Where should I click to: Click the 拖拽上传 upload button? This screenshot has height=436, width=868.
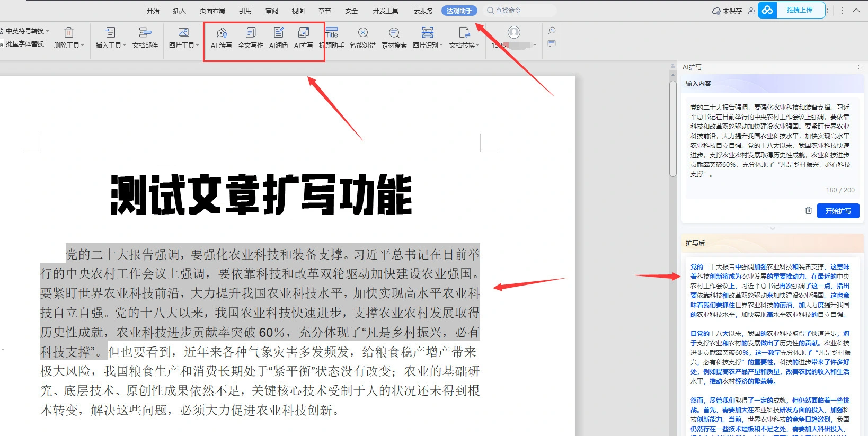point(799,10)
